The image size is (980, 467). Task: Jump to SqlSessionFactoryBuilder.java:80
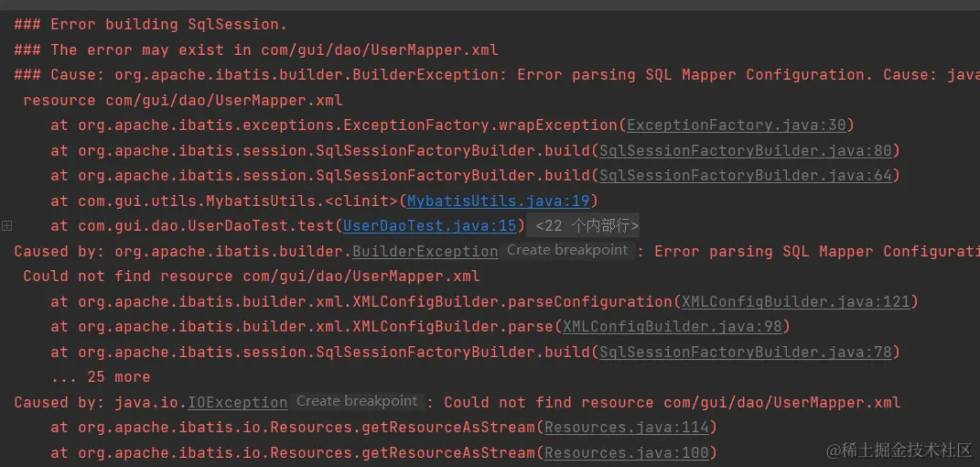(745, 150)
